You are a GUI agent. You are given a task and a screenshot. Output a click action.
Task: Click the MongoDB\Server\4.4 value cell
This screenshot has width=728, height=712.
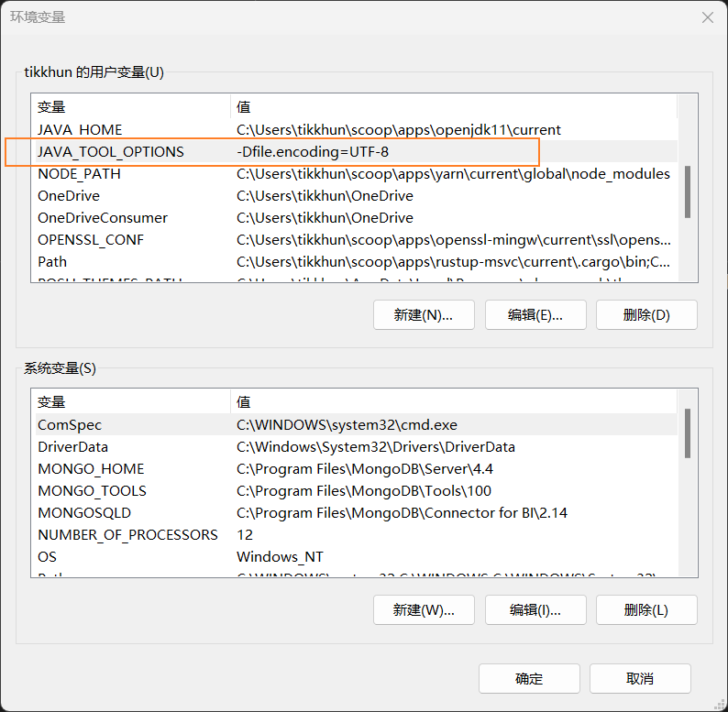click(x=365, y=469)
